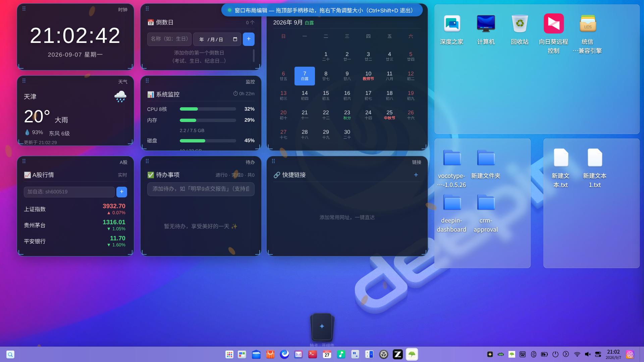The image size is (644, 362).
Task: Click the add stock plus button
Action: [x=122, y=192]
